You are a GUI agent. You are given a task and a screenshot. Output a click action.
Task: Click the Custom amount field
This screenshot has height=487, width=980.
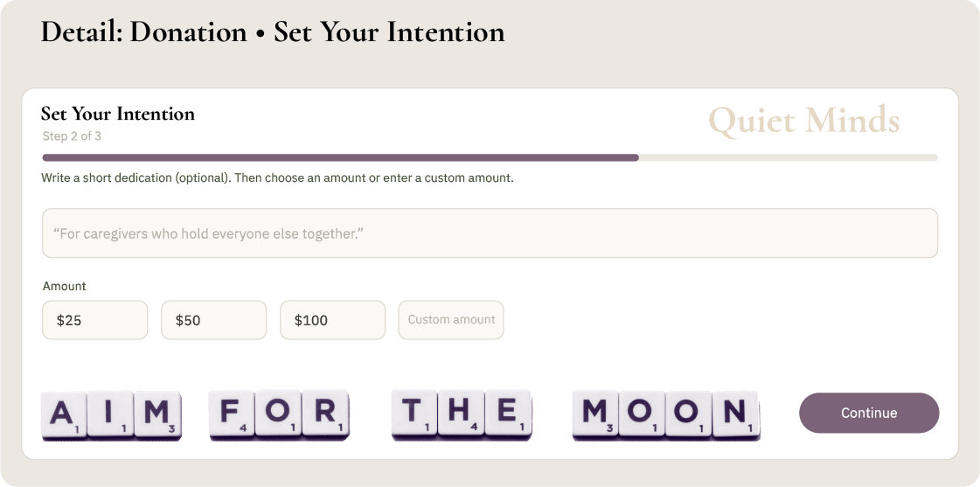click(x=451, y=320)
